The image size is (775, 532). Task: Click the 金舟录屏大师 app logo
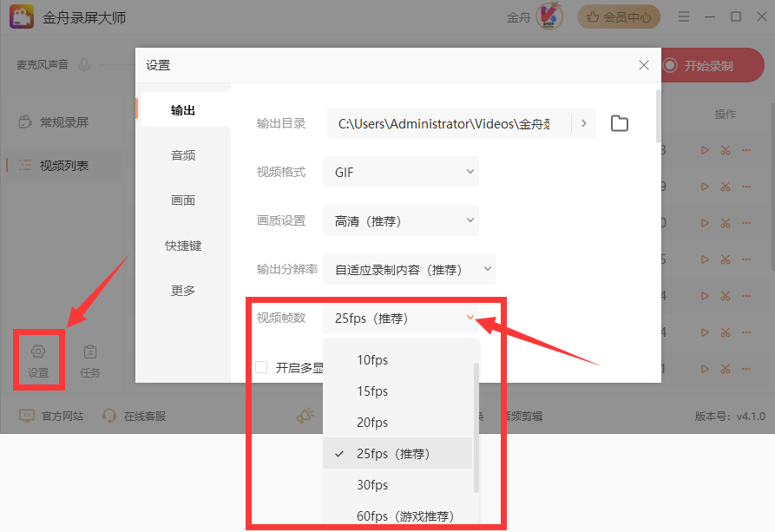tap(22, 16)
